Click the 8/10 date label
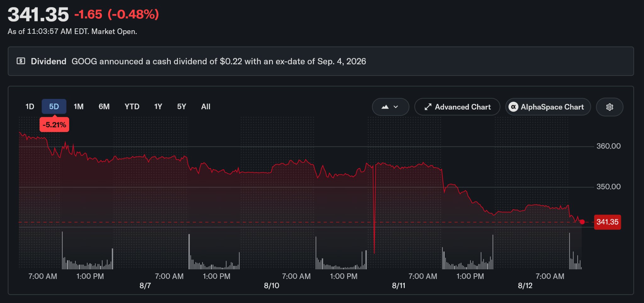Screen dimensions: 644x303 click(272, 286)
